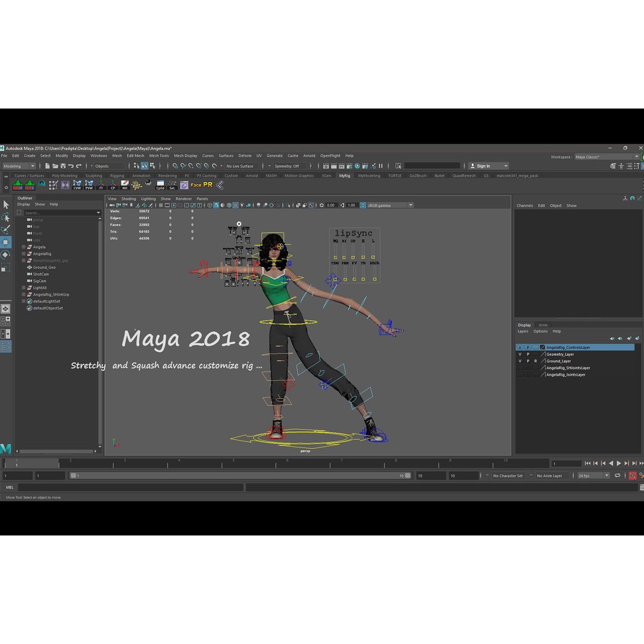644x644 pixels.
Task: Expand the Angela node in Outliner
Action: click(x=23, y=247)
